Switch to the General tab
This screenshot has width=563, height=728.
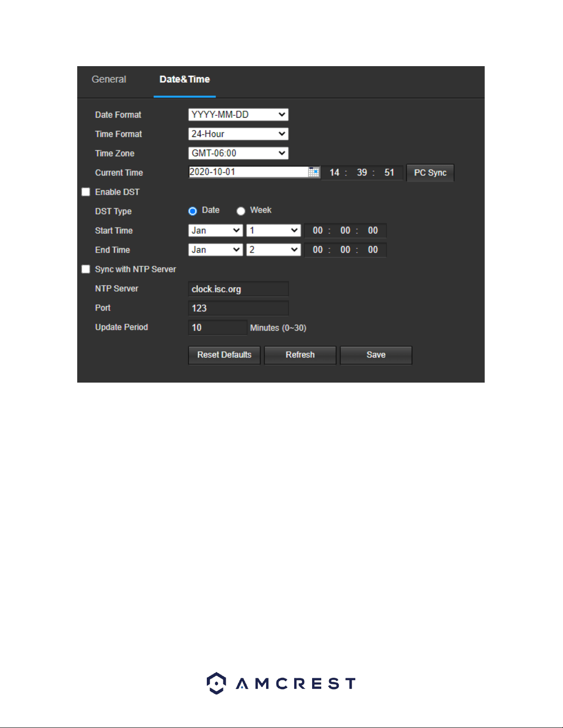pos(109,79)
